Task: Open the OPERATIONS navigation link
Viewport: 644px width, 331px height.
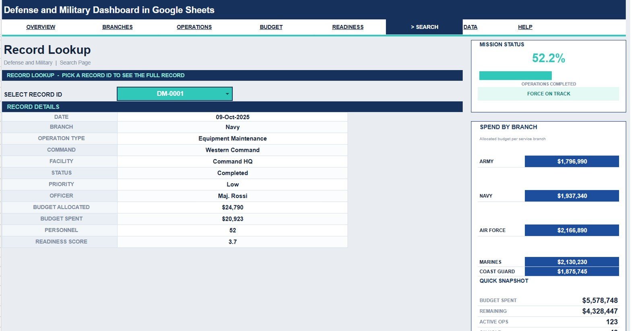Action: point(194,27)
